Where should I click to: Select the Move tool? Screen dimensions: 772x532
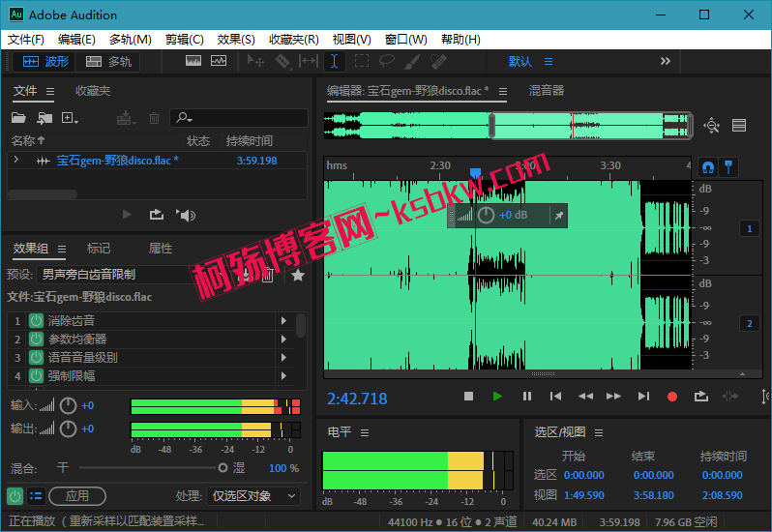tap(255, 61)
